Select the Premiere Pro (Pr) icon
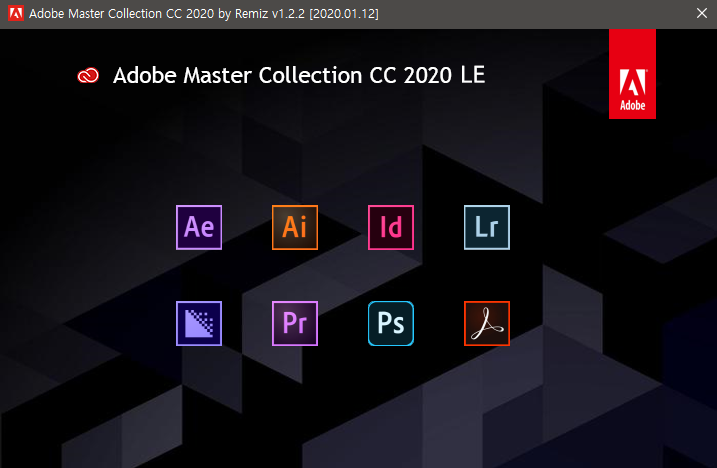This screenshot has height=468, width=717. click(295, 323)
